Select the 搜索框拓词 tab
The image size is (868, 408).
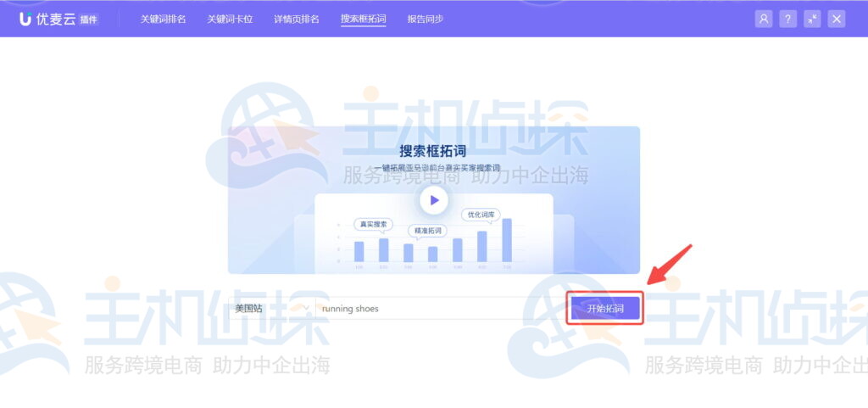363,20
